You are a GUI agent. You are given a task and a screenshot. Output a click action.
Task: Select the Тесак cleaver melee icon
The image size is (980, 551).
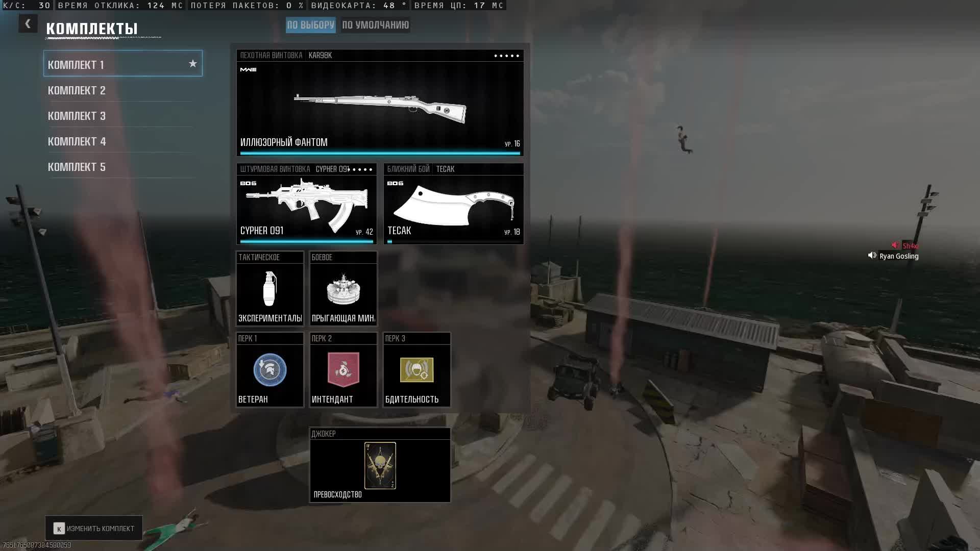pyautogui.click(x=453, y=205)
